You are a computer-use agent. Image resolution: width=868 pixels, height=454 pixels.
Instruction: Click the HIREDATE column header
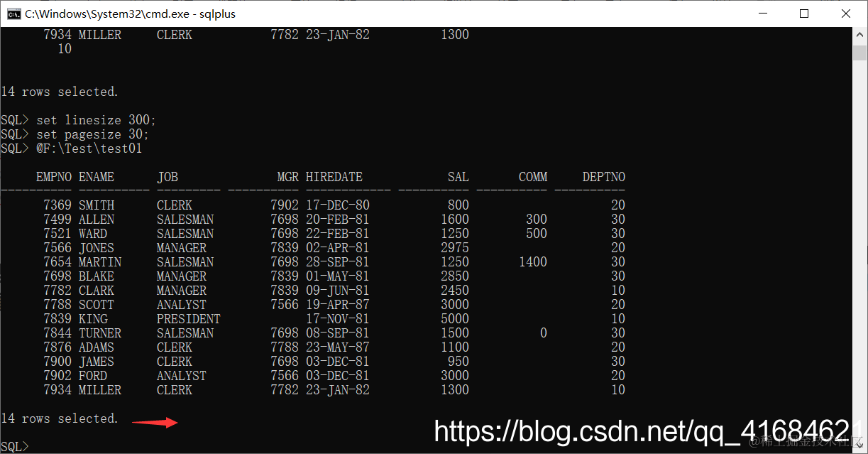click(334, 177)
